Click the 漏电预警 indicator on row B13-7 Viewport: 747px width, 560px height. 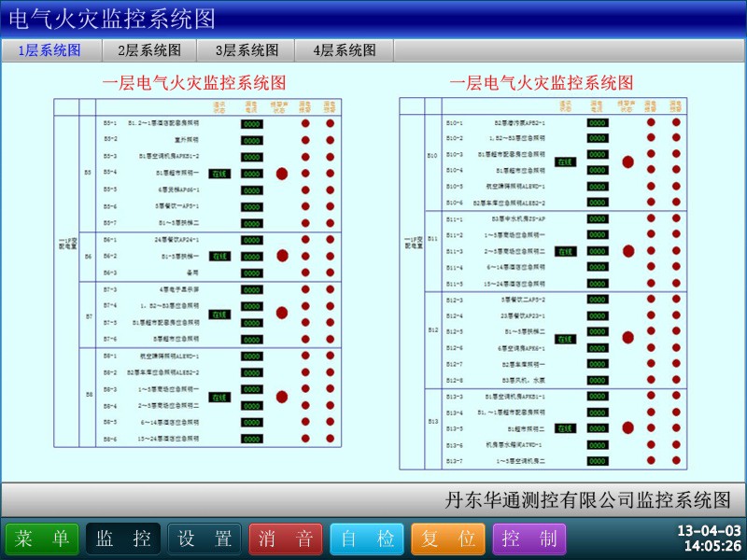(675, 461)
